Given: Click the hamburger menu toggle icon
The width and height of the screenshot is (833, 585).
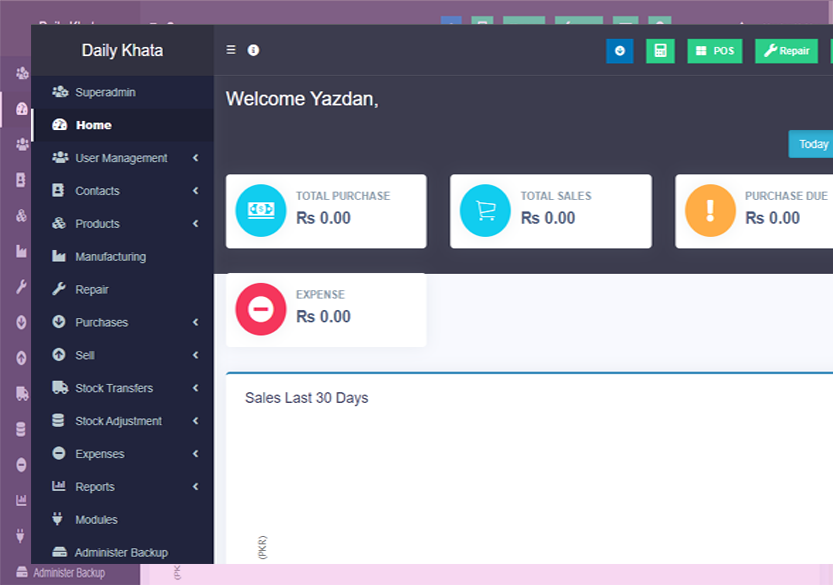Looking at the screenshot, I should (x=231, y=50).
